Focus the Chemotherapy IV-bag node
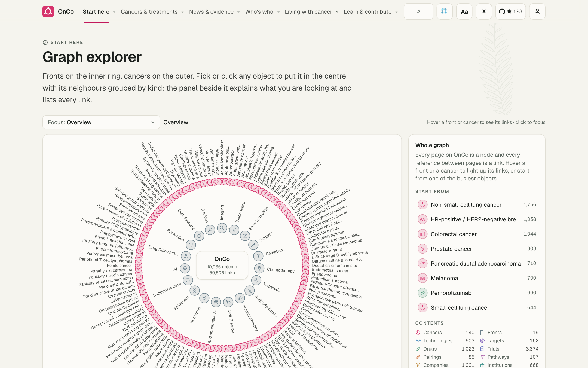This screenshot has width=588, height=368. pos(259,268)
